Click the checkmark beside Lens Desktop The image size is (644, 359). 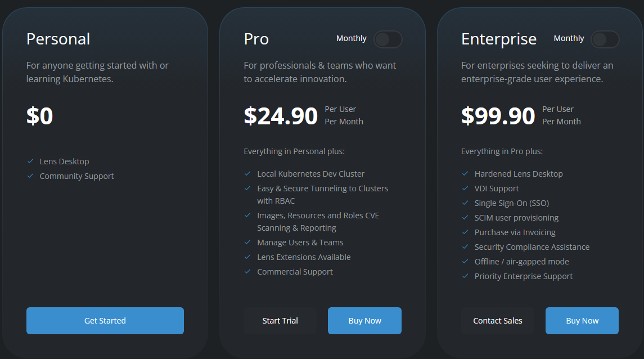(30, 161)
